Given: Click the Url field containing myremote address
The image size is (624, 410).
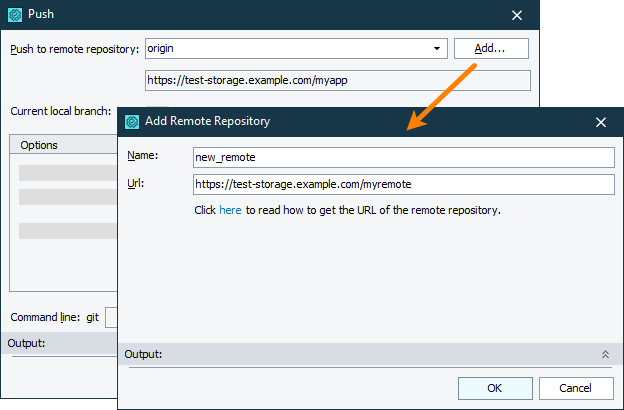Looking at the screenshot, I should point(403,184).
